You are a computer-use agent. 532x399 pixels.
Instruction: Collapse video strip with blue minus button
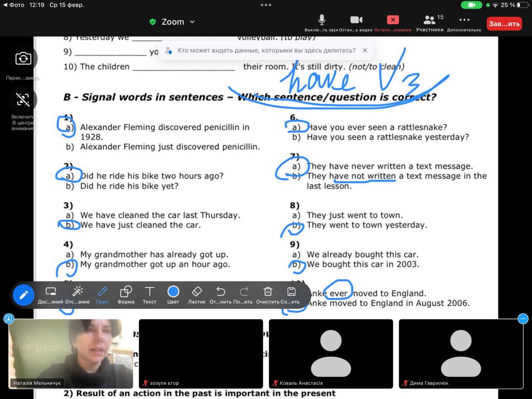pyautogui.click(x=523, y=319)
